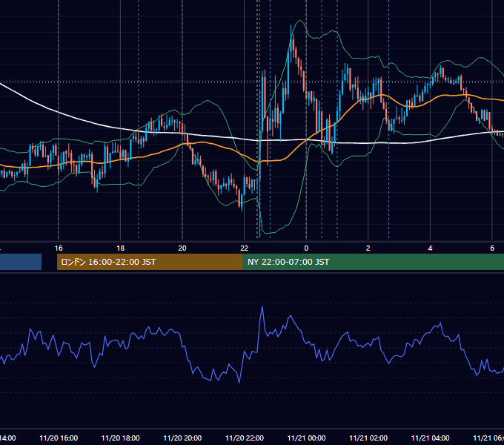Click the 11/21 02:00 time label
This screenshot has width=504, height=445.
tap(368, 438)
